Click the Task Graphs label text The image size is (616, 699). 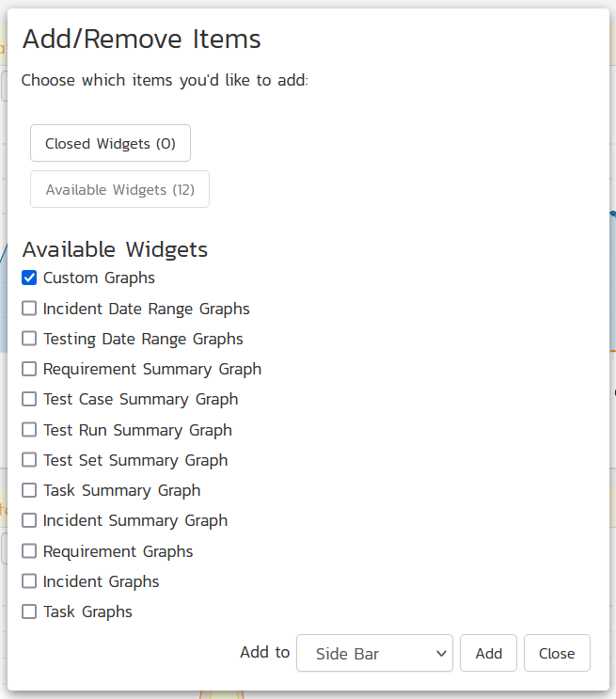(87, 612)
